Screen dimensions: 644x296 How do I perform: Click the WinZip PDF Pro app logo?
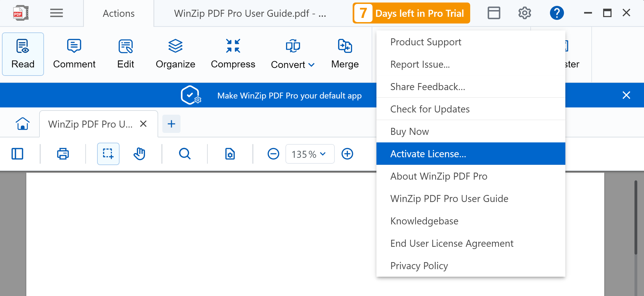20,13
